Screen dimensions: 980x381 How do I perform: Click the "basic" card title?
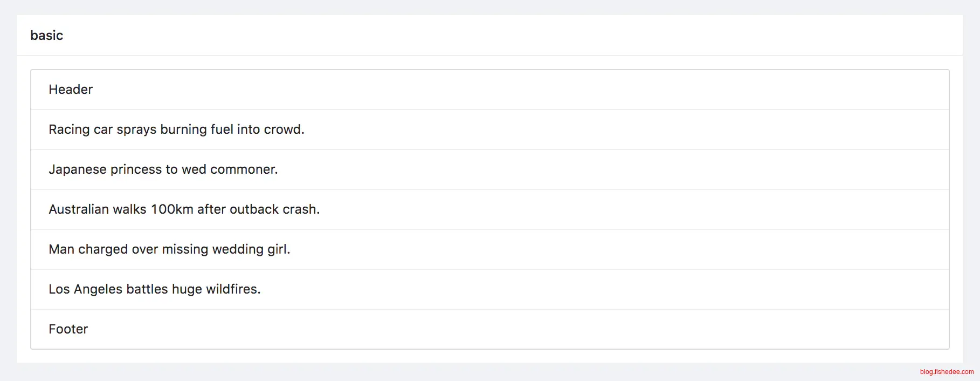pos(47,36)
